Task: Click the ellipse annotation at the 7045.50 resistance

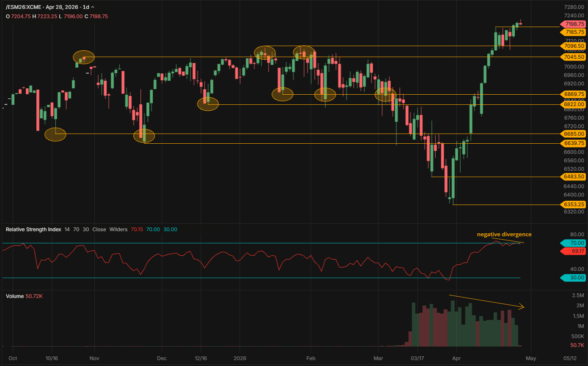Action: 84,56
